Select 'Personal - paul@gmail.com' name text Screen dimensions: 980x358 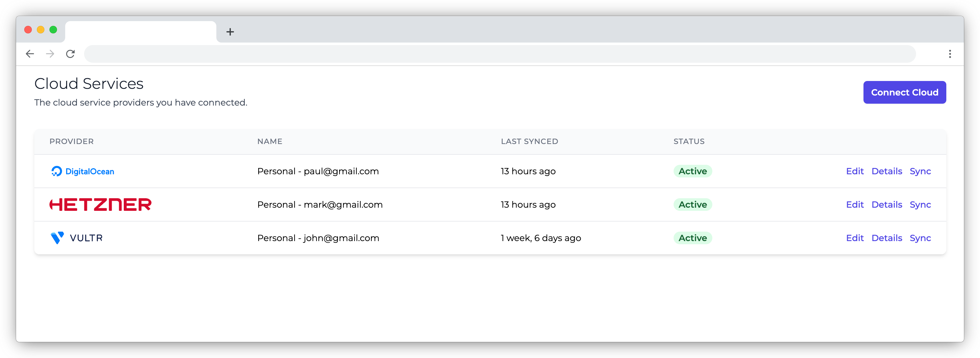click(x=318, y=171)
